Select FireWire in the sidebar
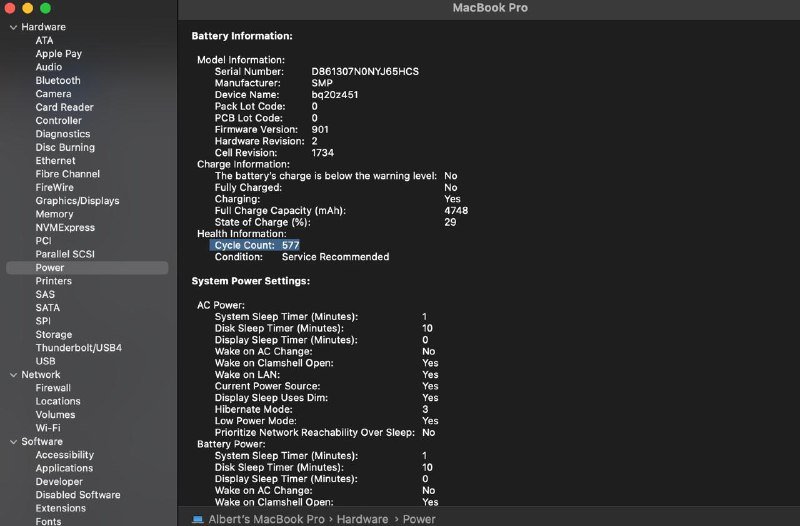The image size is (800, 526). (x=55, y=187)
